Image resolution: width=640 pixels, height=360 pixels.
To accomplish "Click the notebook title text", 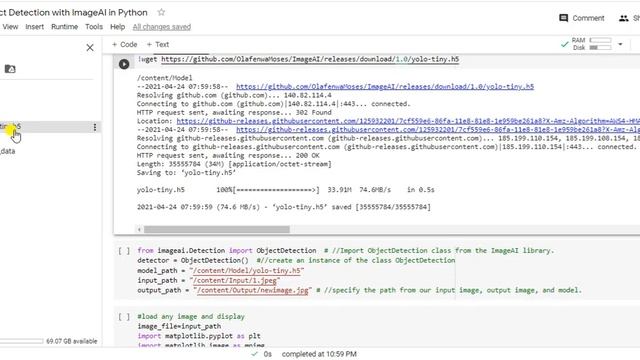I will coord(74,13).
